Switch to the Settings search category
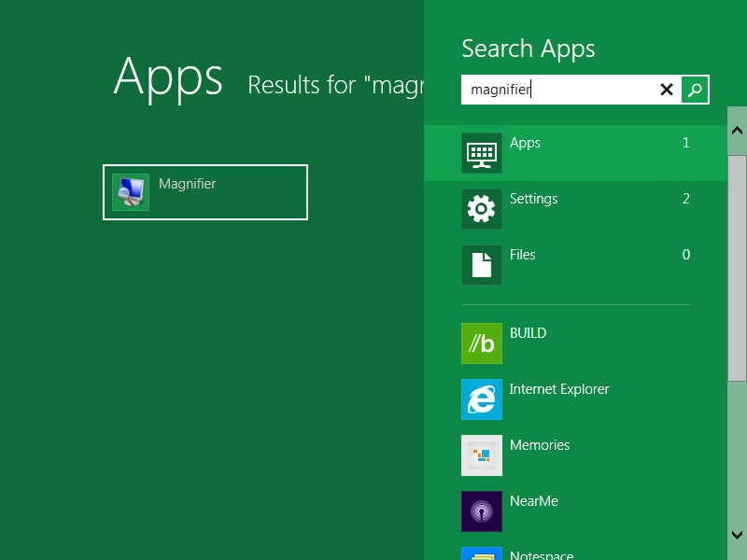 tap(533, 199)
